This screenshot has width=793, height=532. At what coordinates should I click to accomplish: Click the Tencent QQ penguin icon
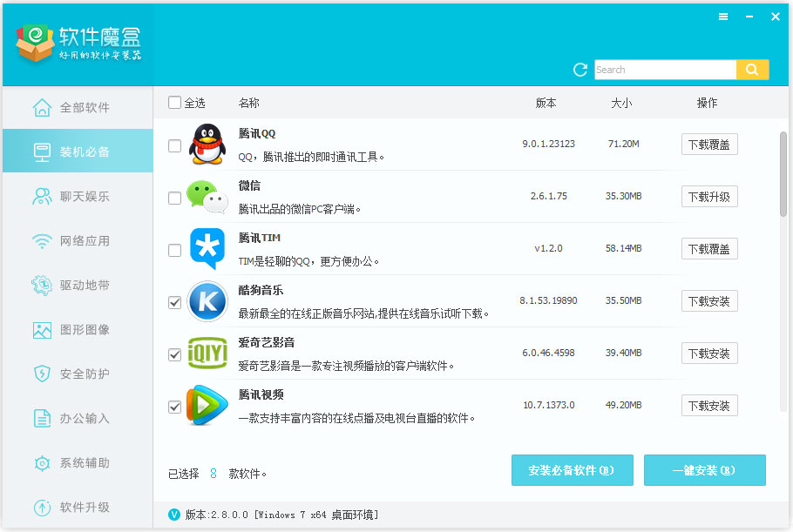(207, 145)
